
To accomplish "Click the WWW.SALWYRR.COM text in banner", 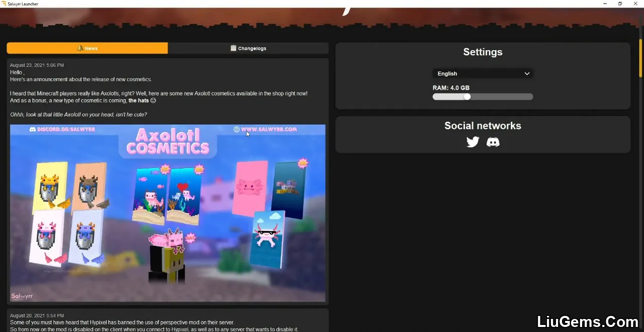I will (x=269, y=129).
